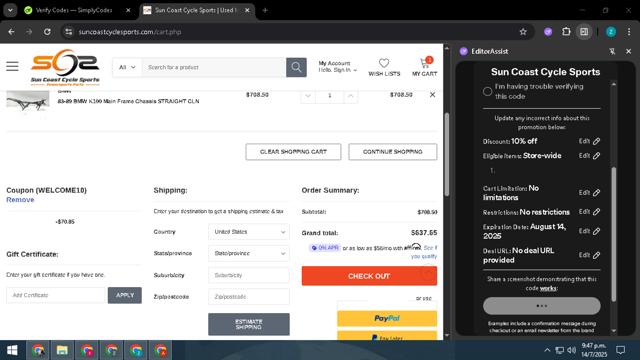This screenshot has width=640, height=360.
Task: Open the Country United States dropdown
Action: [x=249, y=232]
